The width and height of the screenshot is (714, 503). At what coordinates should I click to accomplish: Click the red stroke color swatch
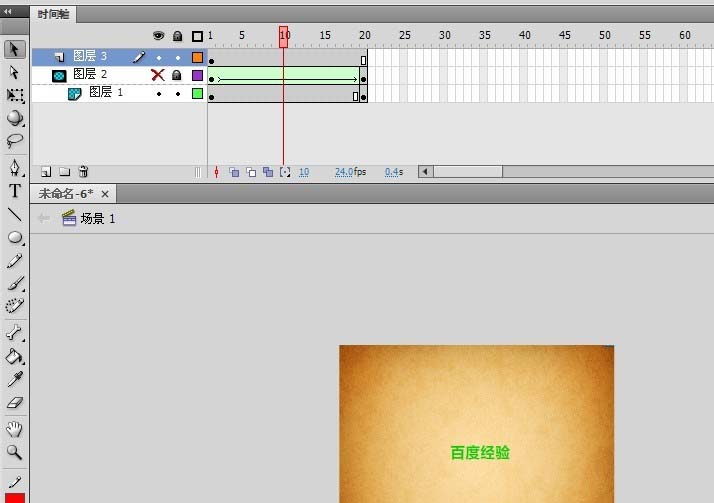pos(15,498)
